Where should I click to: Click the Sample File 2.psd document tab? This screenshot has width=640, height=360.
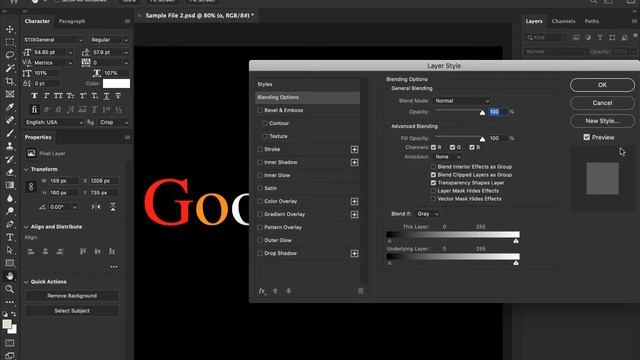click(x=200, y=16)
